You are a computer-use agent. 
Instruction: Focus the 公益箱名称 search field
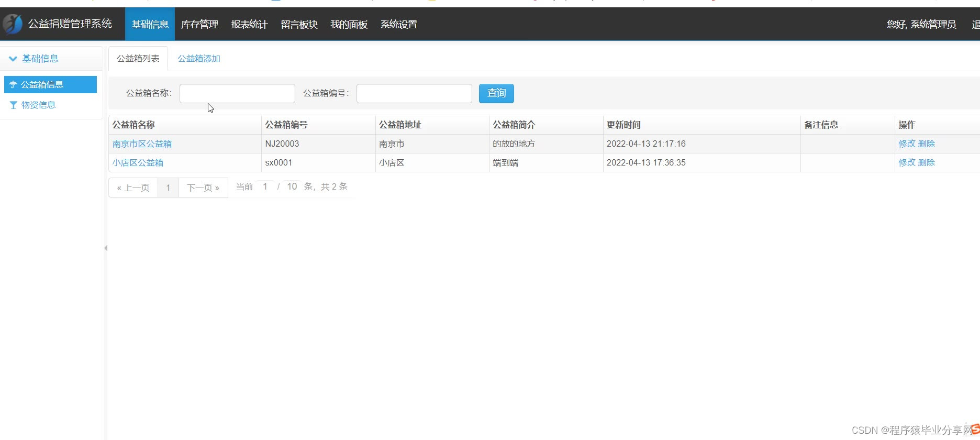coord(237,93)
